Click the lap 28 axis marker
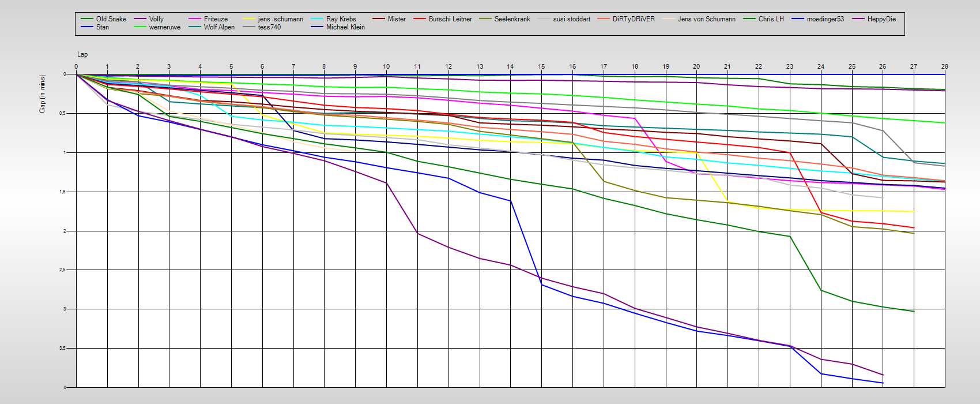The height and width of the screenshot is (404, 980). pos(944,67)
